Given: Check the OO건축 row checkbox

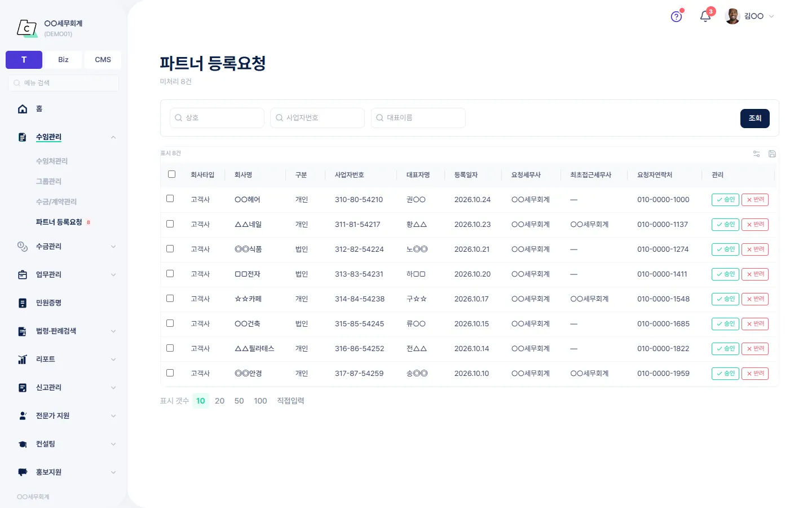Looking at the screenshot, I should pos(170,323).
